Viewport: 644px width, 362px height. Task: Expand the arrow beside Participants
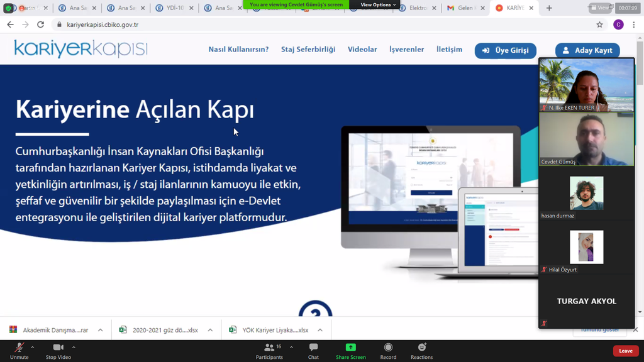(x=292, y=348)
